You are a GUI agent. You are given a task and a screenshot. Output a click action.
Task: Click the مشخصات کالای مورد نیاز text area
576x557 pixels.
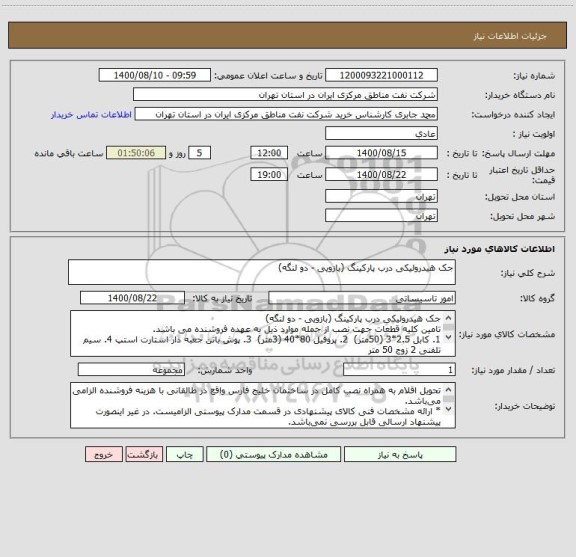click(x=263, y=334)
